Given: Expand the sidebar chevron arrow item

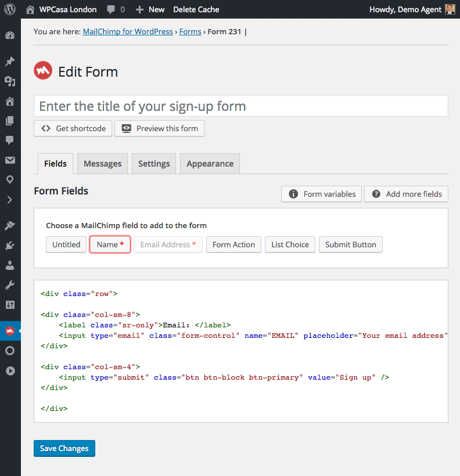Looking at the screenshot, I should [10, 200].
